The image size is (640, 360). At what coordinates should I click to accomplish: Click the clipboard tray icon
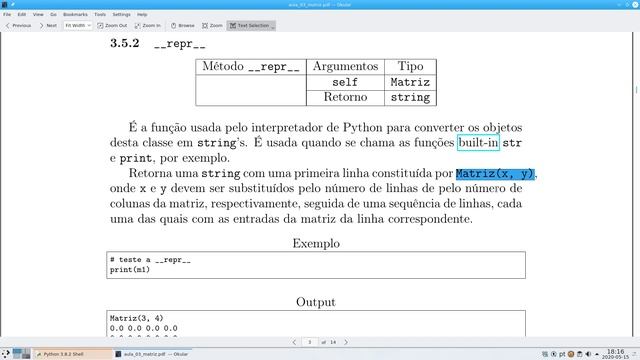click(x=580, y=354)
